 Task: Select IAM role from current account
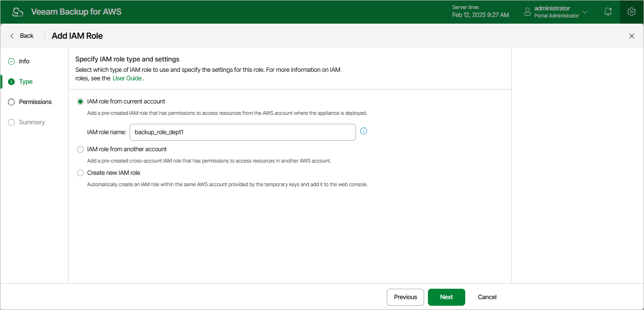[80, 102]
